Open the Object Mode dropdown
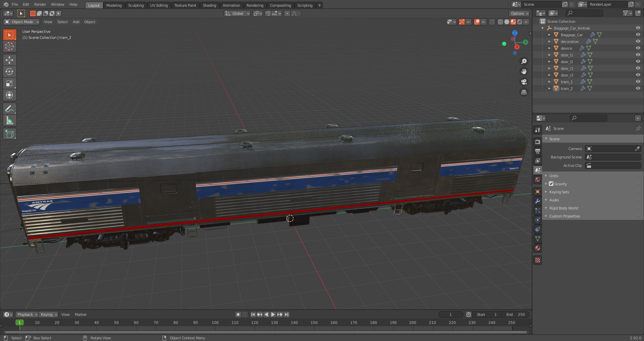 (x=21, y=22)
